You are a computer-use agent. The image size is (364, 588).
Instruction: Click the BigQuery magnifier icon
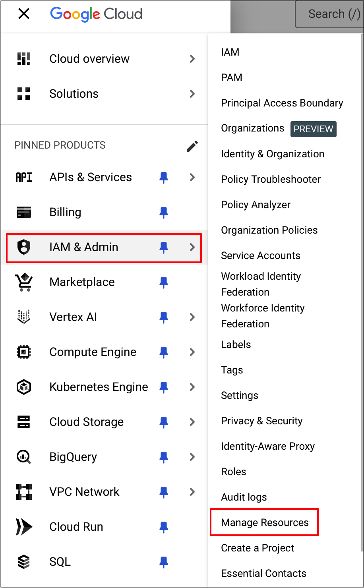coord(24,457)
